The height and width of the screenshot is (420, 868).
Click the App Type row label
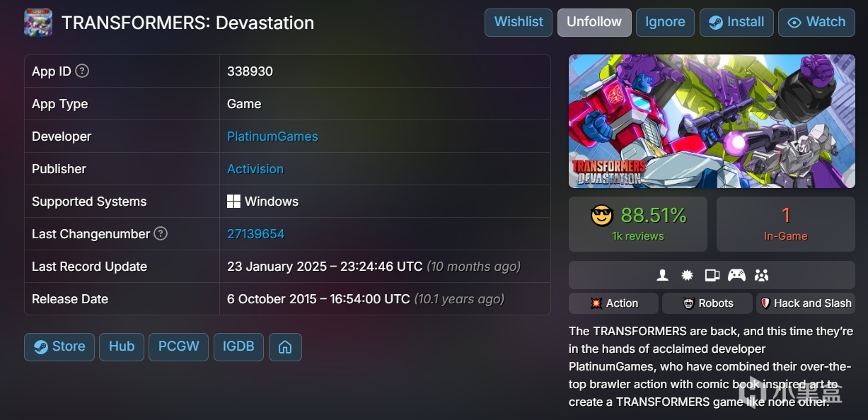tap(60, 104)
